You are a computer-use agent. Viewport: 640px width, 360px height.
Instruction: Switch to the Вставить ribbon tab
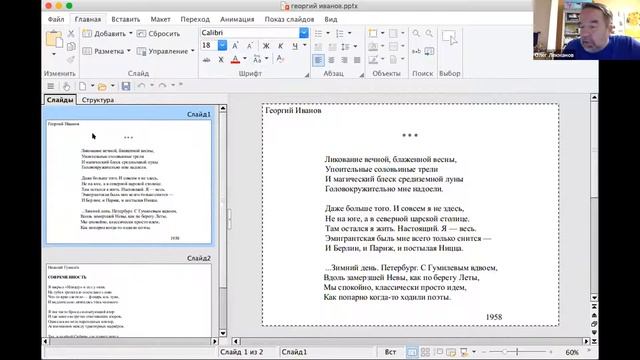coord(126,19)
